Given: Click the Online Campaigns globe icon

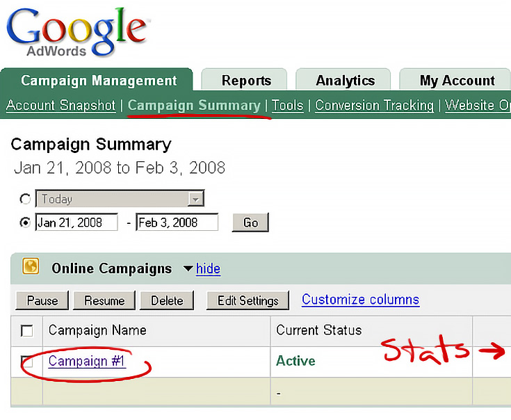Looking at the screenshot, I should [x=31, y=266].
